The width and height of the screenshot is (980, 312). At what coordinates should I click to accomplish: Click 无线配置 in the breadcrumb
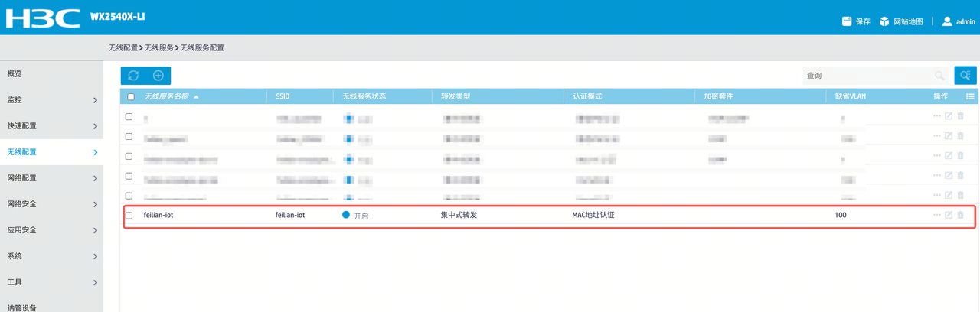(123, 47)
